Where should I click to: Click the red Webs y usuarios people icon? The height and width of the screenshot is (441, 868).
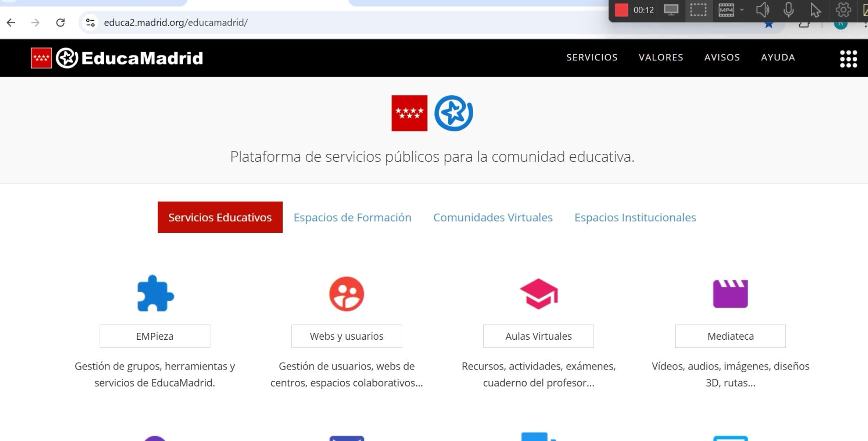pos(347,294)
